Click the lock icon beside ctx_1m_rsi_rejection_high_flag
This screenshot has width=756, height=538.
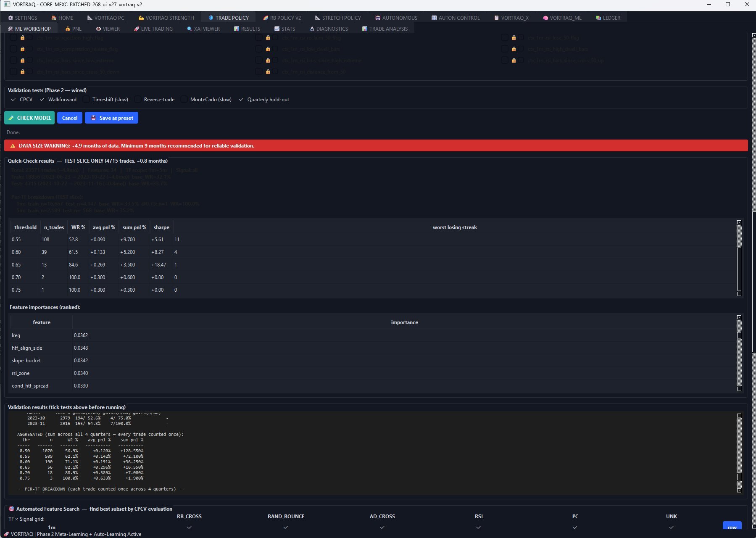tap(23, 38)
